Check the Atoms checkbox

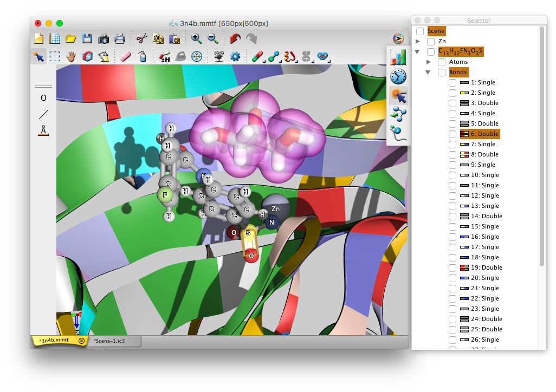pos(442,62)
